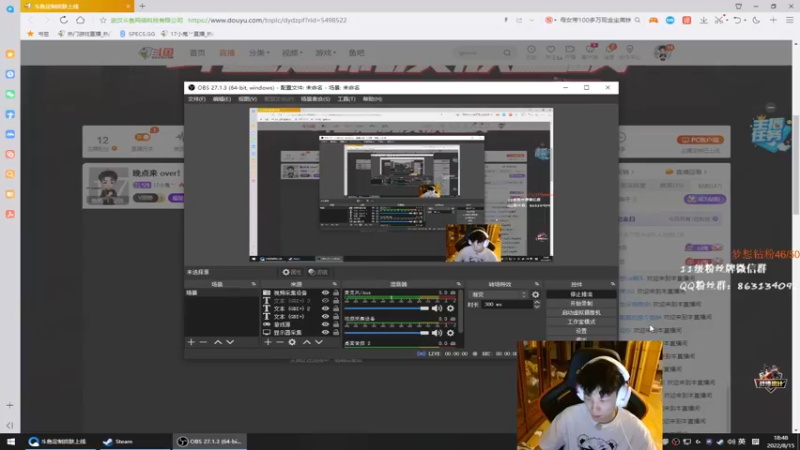Move scene down arrow in Scenes panel
This screenshot has height=450, width=800.
pos(230,342)
